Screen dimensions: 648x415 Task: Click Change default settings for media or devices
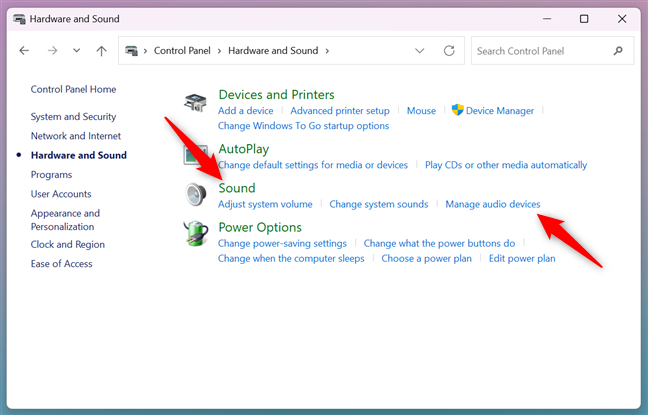coord(313,165)
